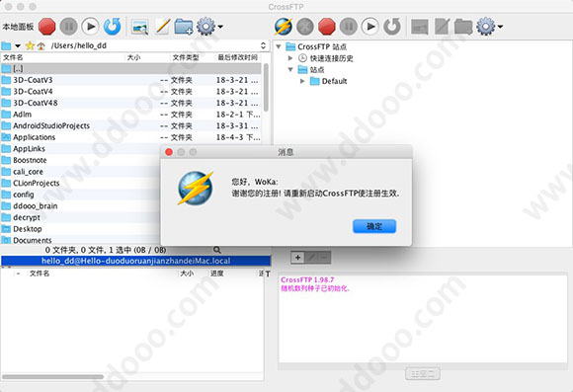
Task: Click the gray refresh icon in remote toolbar
Action: click(392, 27)
